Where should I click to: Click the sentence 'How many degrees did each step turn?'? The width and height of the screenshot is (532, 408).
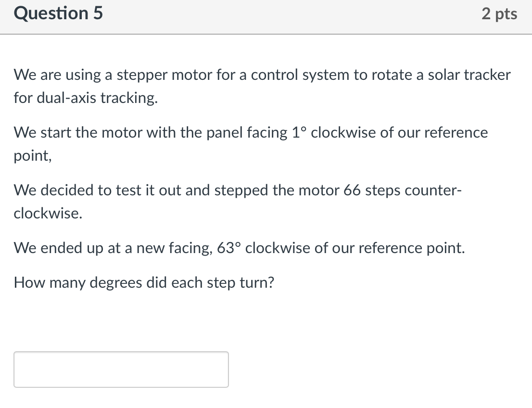[144, 283]
